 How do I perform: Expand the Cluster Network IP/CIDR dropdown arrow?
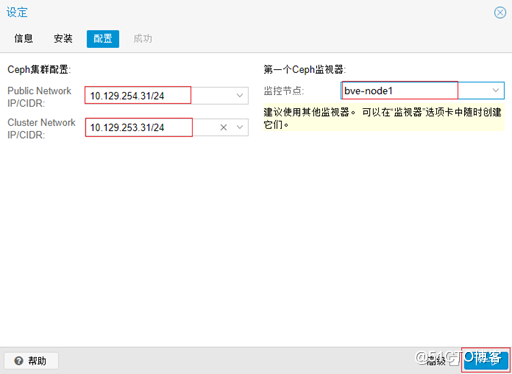coord(240,127)
